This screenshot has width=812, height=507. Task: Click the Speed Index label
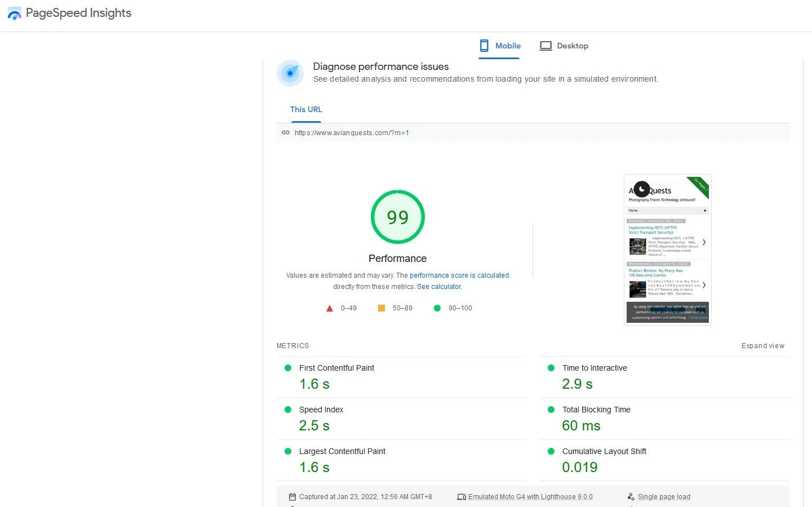321,410
